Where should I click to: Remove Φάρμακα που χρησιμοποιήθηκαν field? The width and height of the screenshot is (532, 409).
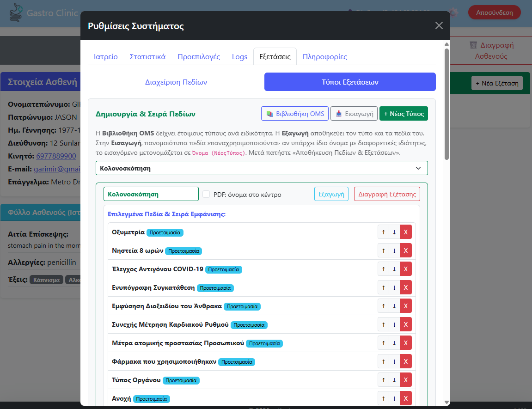tap(405, 361)
